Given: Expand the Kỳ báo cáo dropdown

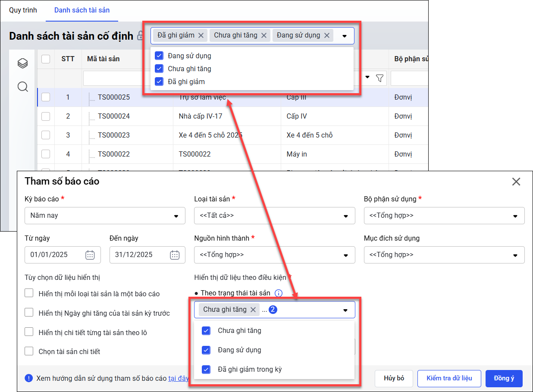Looking at the screenshot, I should [x=105, y=216].
